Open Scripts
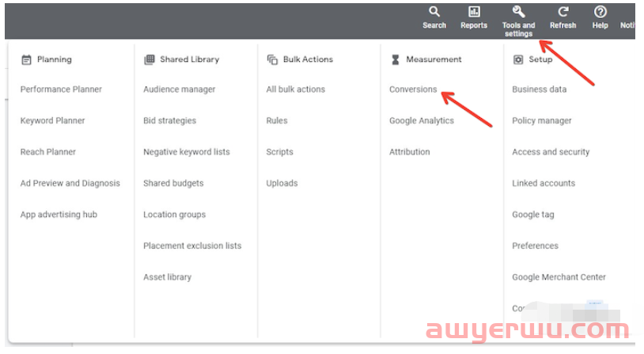This screenshot has width=644, height=354. click(x=280, y=152)
